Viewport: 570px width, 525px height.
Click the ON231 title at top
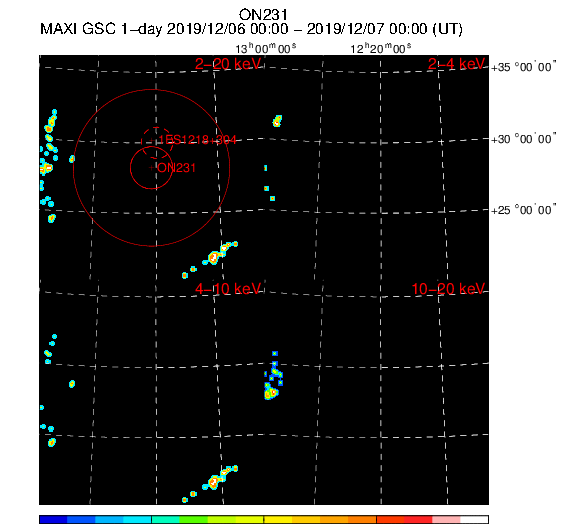point(263,15)
